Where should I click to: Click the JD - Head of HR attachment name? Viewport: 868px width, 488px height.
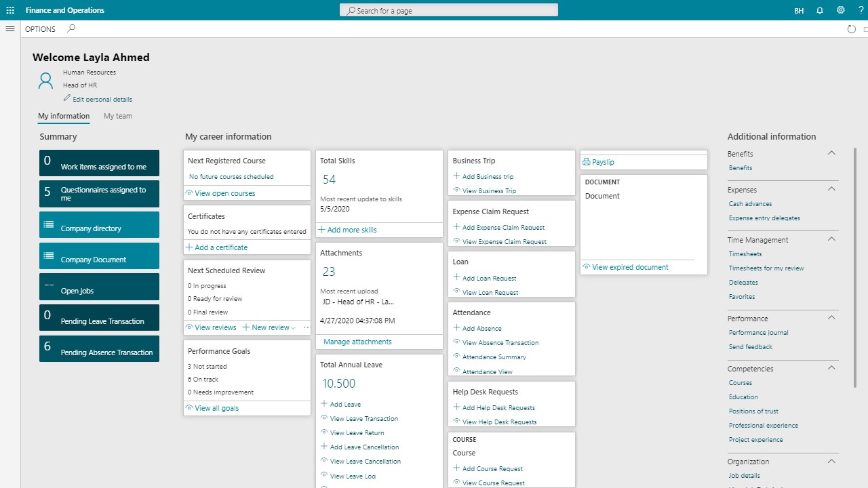pyautogui.click(x=358, y=302)
